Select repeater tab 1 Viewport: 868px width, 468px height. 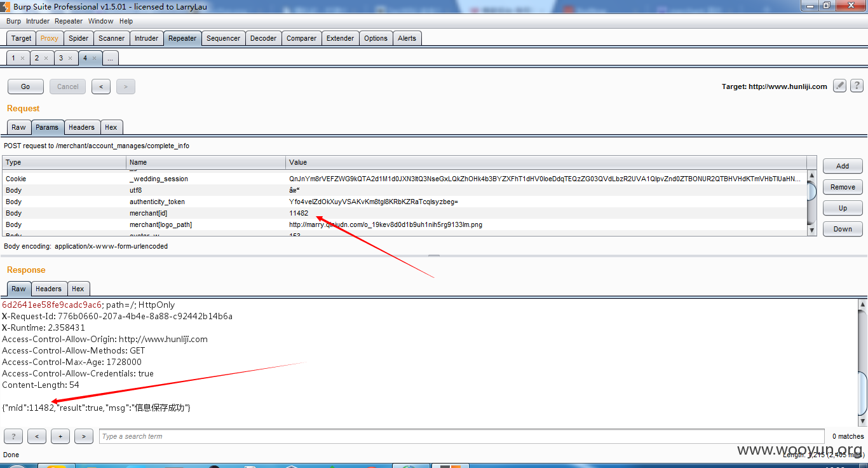point(13,58)
